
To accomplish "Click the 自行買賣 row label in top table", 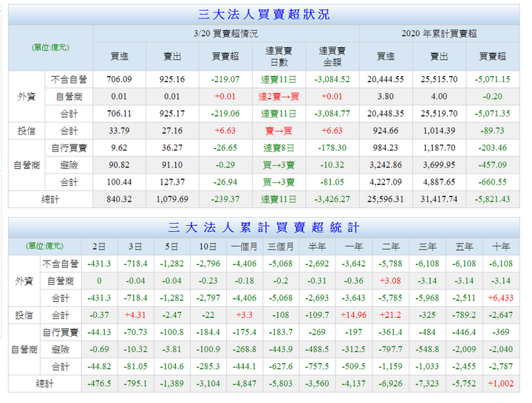I will click(69, 148).
